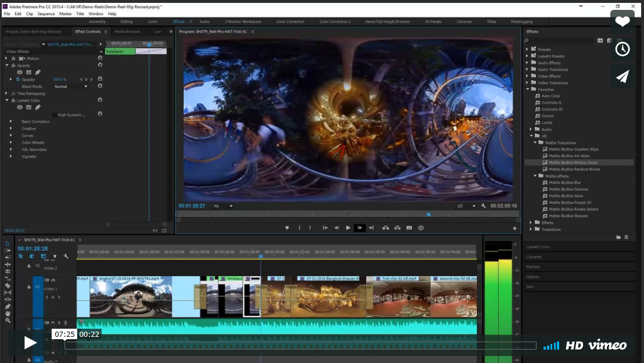This screenshot has width=644, height=363.
Task: Mark In point in Program Monitor
Action: click(300, 228)
